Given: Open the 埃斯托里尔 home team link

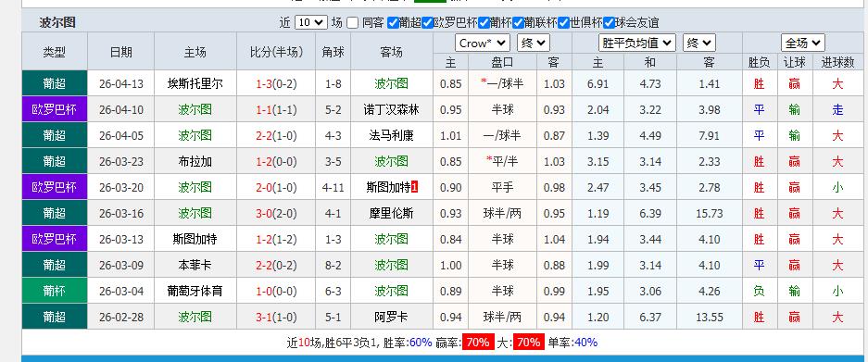Looking at the screenshot, I should 195,84.
